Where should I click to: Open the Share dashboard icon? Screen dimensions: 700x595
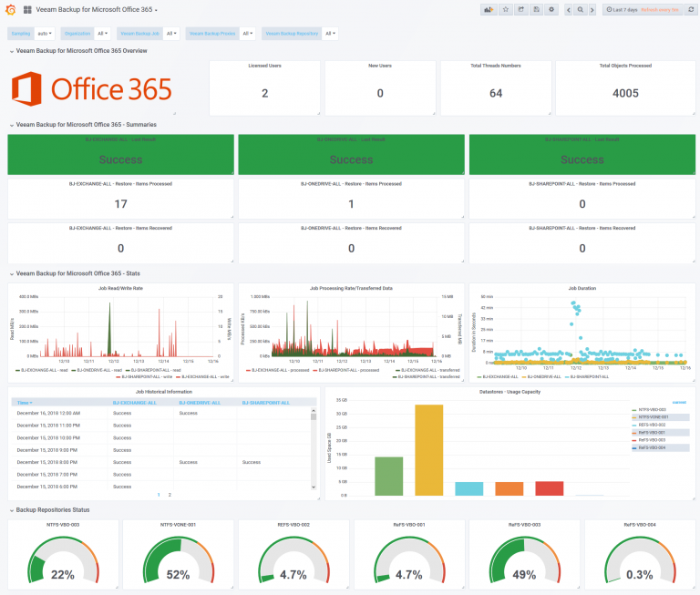(x=521, y=9)
